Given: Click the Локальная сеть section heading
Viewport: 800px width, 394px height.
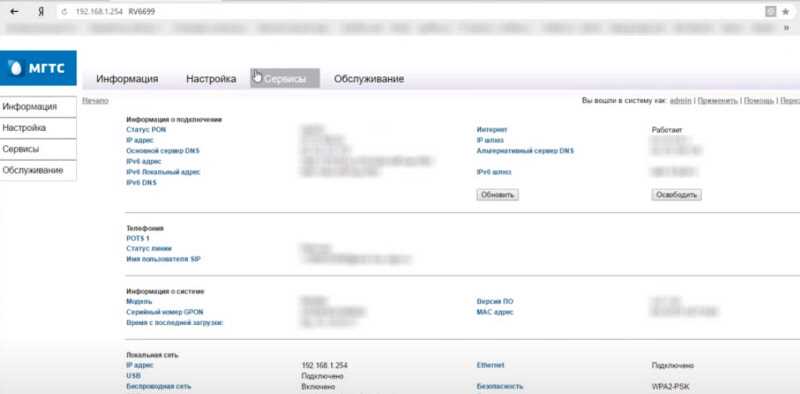Looking at the screenshot, I should point(152,355).
